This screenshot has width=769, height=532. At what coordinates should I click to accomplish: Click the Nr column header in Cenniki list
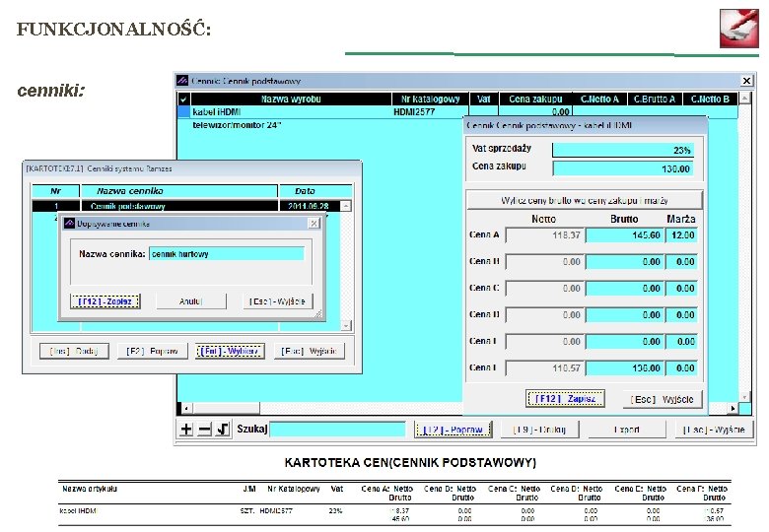[55, 191]
